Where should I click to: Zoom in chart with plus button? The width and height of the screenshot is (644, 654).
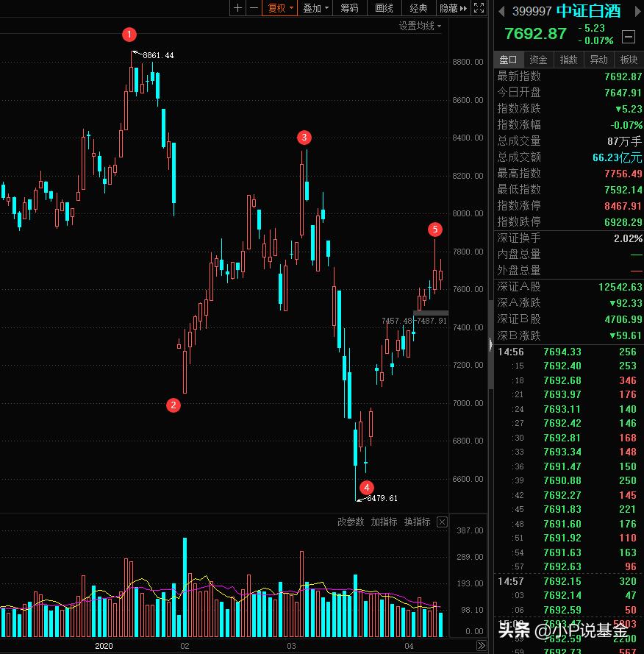click(x=237, y=8)
